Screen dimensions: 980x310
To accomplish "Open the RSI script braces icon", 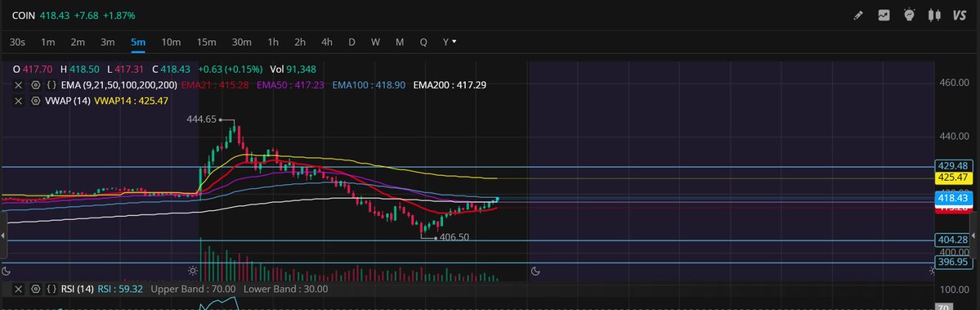I will (51, 289).
